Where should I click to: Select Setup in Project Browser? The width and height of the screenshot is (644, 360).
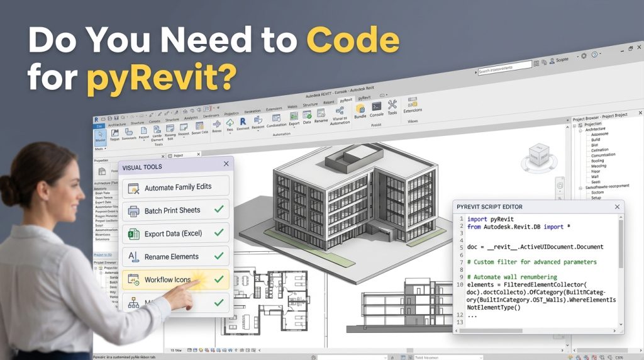[x=596, y=198]
